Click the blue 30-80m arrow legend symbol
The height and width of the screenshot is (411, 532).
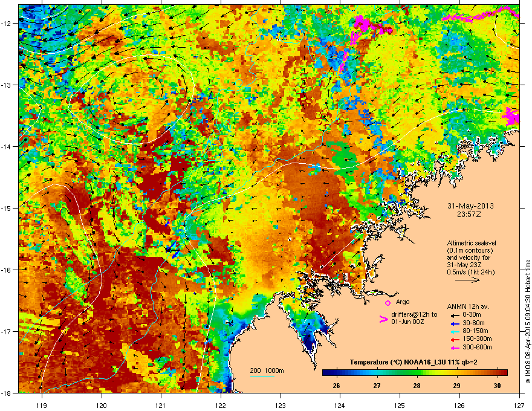tap(455, 323)
